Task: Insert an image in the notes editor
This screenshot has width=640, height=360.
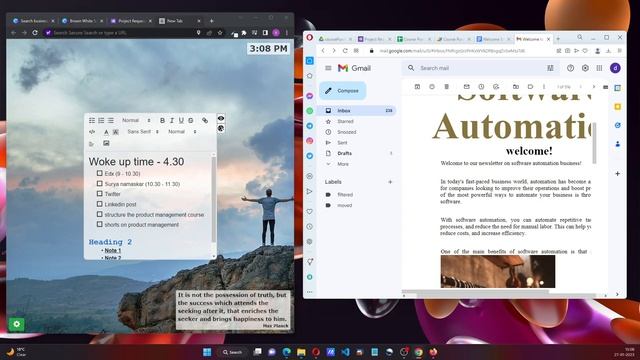Action: click(x=106, y=143)
